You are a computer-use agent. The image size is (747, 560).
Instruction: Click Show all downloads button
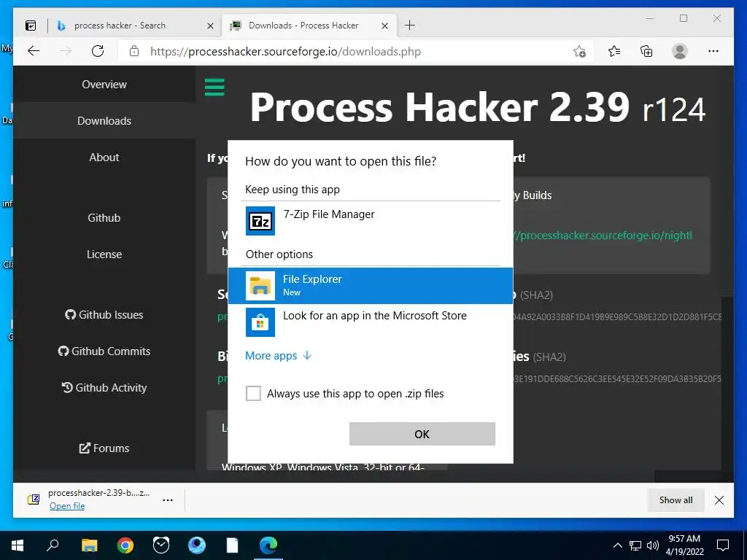tap(676, 500)
